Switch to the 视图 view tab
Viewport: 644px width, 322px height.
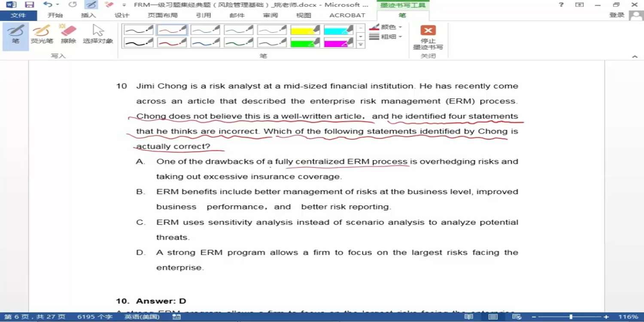point(304,15)
